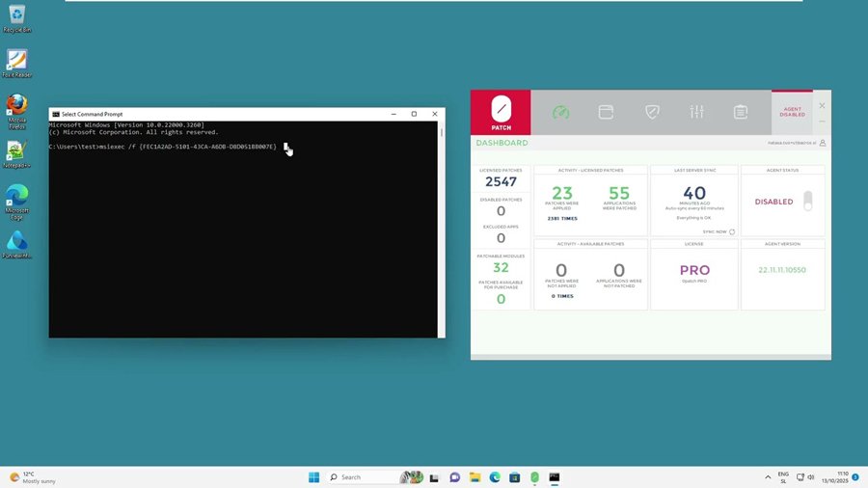Screen dimensions: 868x488
Task: Select the Microsoft Edge desktop icon
Action: point(17,203)
